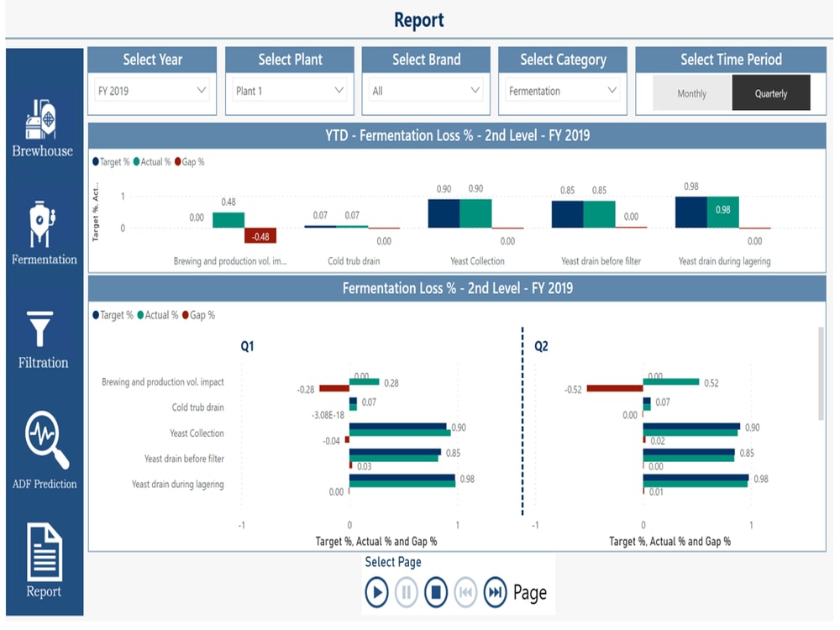The height and width of the screenshot is (630, 840).
Task: Click the Q1 heading
Action: pyautogui.click(x=247, y=346)
